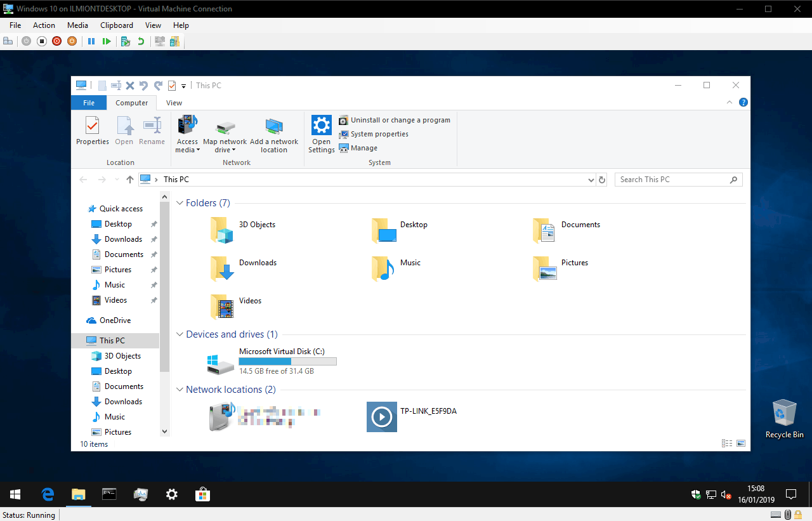The width and height of the screenshot is (812, 521).
Task: Click Properties checkmark icon in title bar toolbar
Action: (x=172, y=86)
